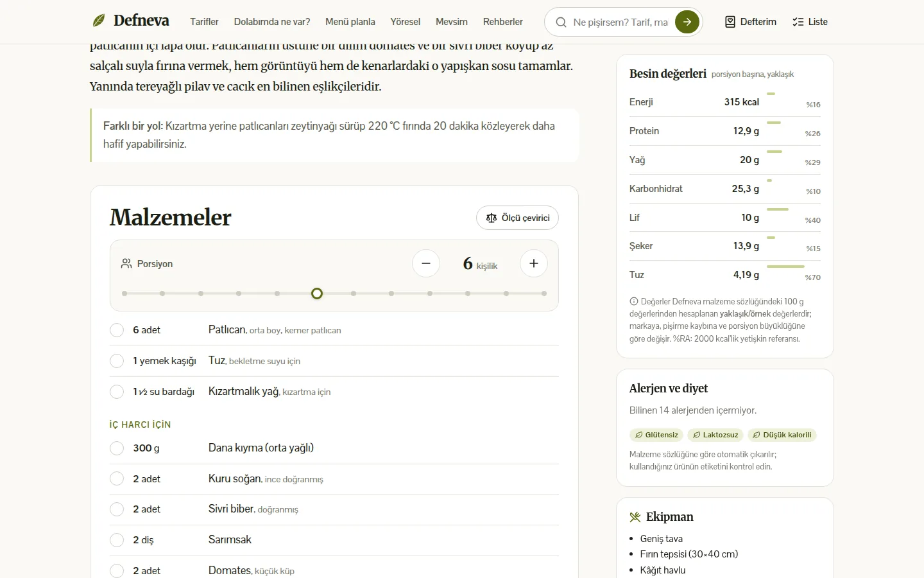Check off Domates küçük küp ingredient
Image resolution: width=924 pixels, height=578 pixels.
click(x=117, y=571)
